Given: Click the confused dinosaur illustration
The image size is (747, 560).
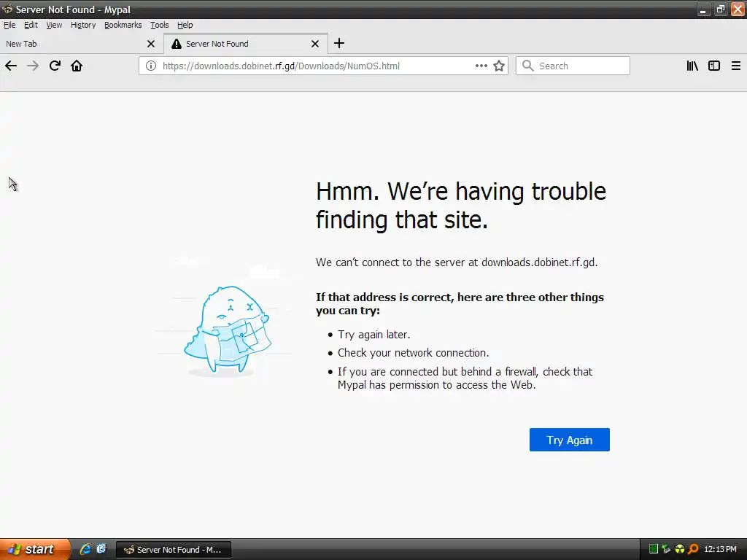Looking at the screenshot, I should [x=228, y=330].
